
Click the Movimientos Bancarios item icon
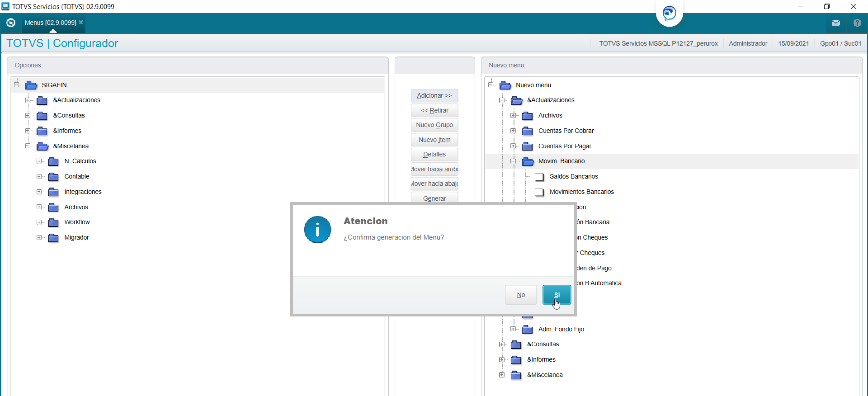[539, 192]
